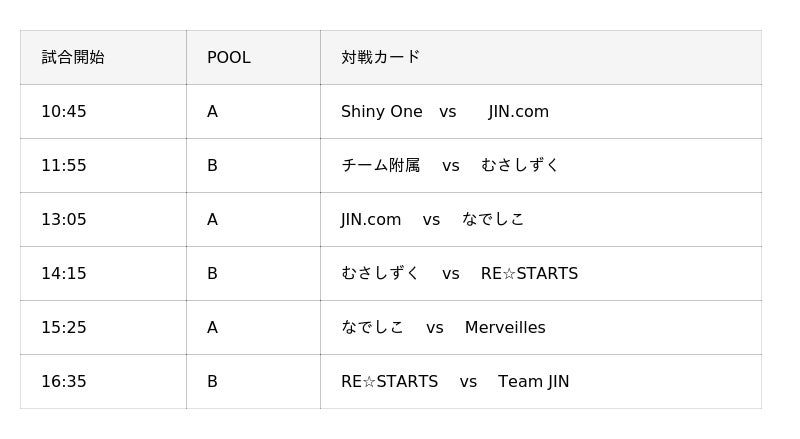Click POOL A cell for 13:05
Image resolution: width=800 pixels, height=439 pixels.
pos(212,220)
